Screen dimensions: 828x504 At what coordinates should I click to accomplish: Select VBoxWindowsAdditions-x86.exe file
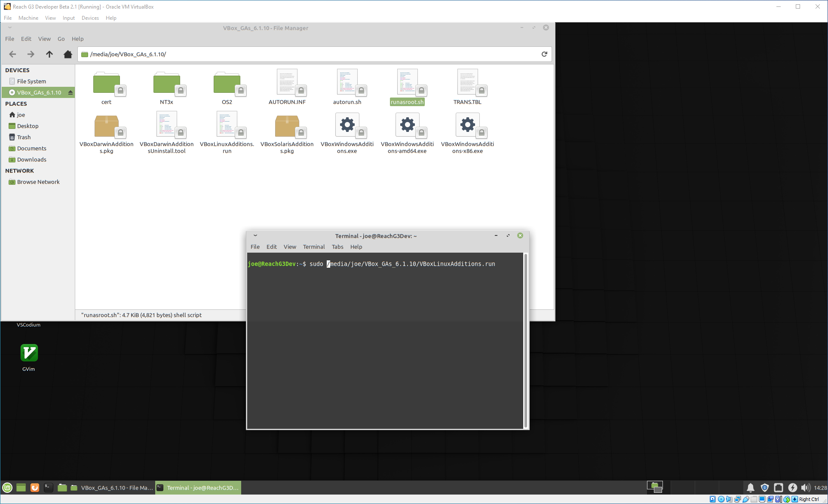point(468,133)
